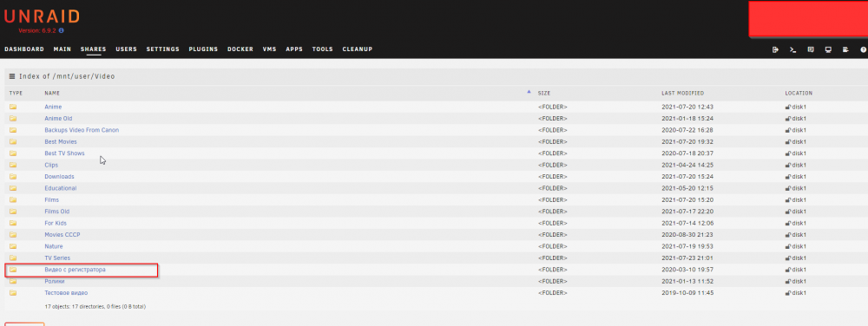Open the Best Movies folder

(x=61, y=141)
